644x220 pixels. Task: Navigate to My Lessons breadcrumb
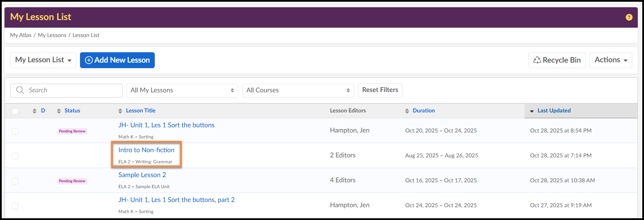pos(52,35)
